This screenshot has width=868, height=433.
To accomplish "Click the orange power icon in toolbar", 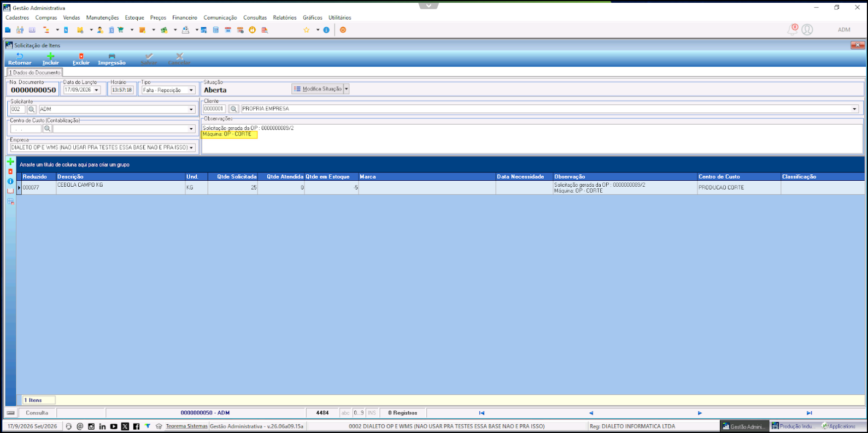I will pyautogui.click(x=343, y=30).
